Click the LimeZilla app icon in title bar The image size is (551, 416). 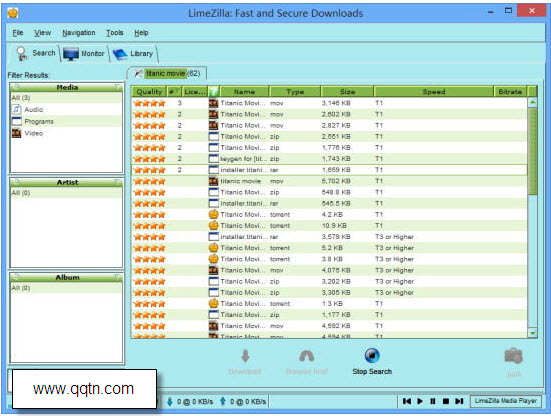coord(13,13)
